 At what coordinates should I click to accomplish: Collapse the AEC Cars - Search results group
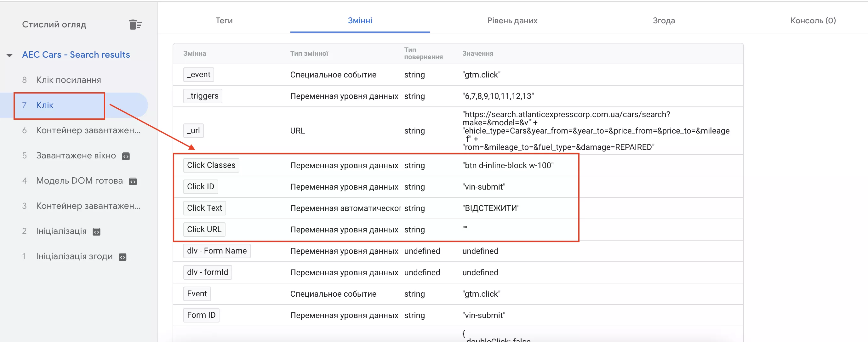pyautogui.click(x=9, y=55)
